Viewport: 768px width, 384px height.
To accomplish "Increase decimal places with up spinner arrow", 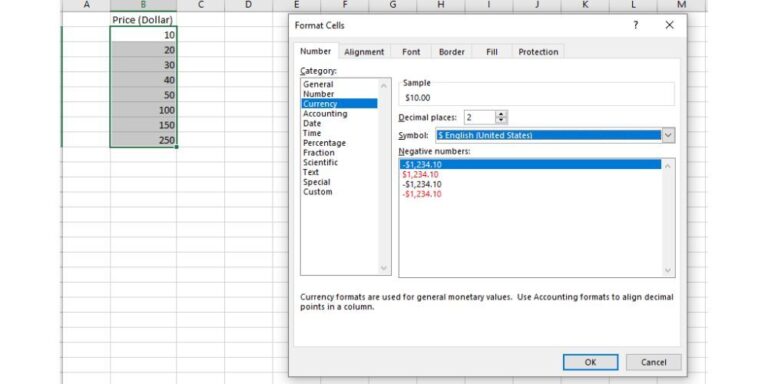I will pyautogui.click(x=501, y=115).
